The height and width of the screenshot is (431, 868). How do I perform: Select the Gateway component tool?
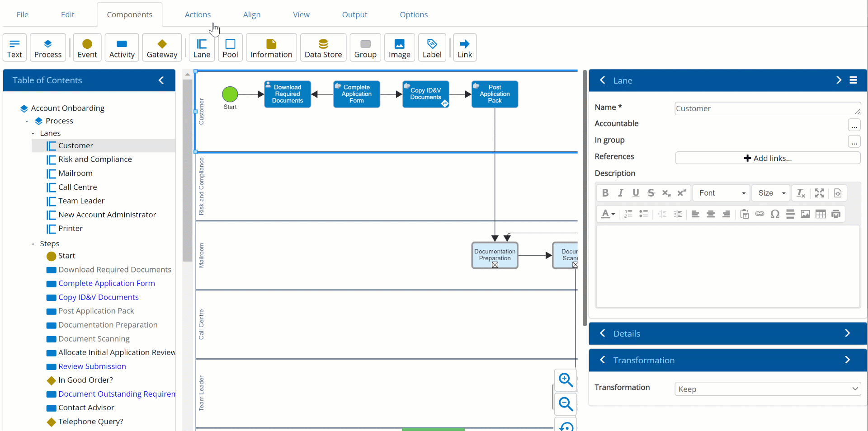[x=162, y=47]
